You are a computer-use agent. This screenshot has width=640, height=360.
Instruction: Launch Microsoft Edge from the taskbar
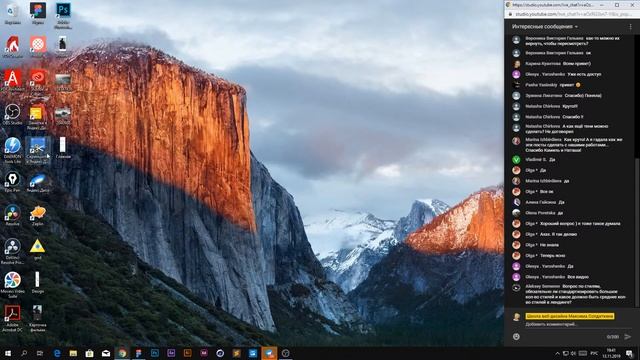point(57,353)
